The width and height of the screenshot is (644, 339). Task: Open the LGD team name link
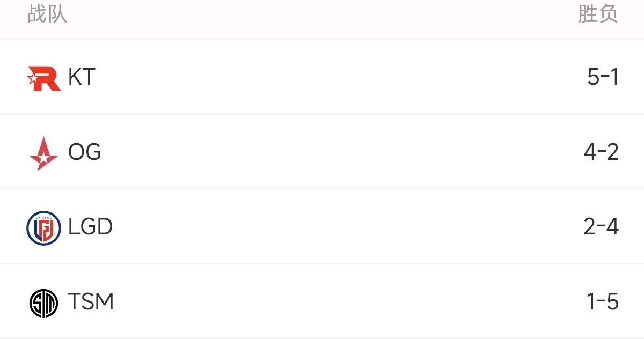pos(91,227)
